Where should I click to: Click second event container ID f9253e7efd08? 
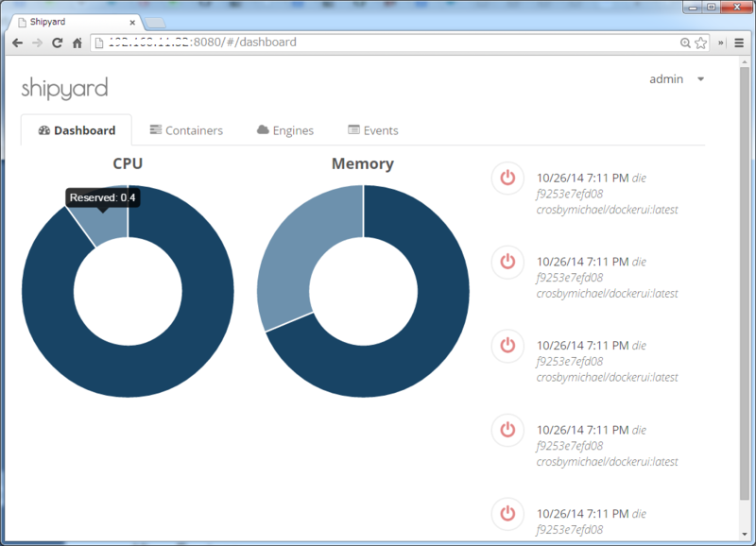570,278
